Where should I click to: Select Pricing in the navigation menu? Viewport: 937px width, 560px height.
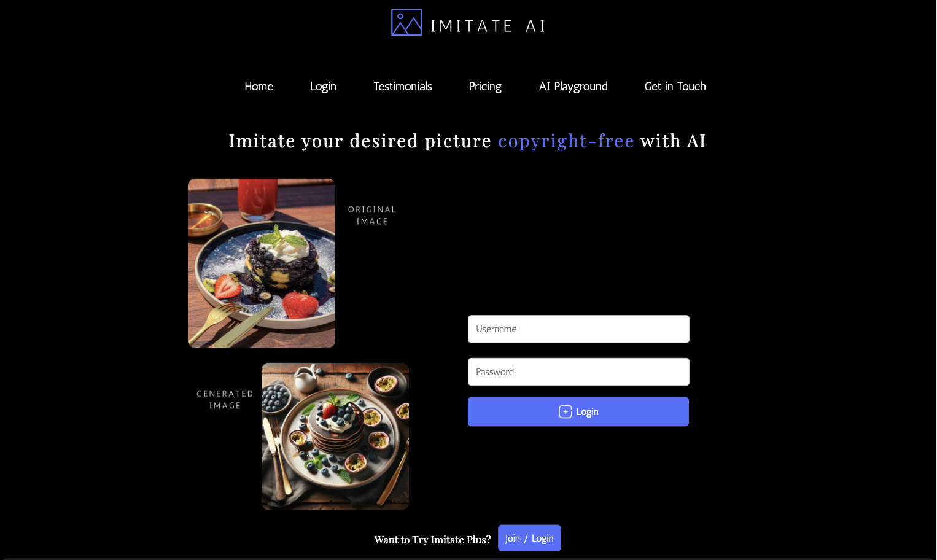(x=485, y=87)
